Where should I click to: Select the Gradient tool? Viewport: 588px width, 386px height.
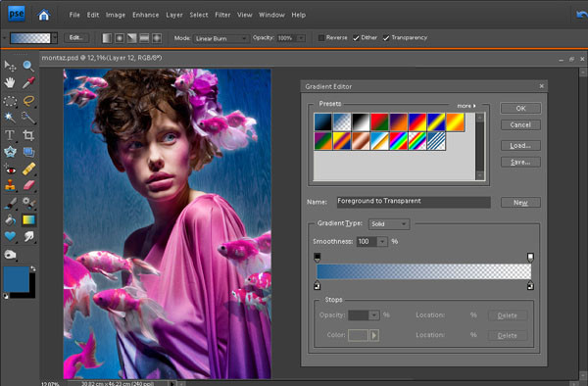(x=28, y=220)
